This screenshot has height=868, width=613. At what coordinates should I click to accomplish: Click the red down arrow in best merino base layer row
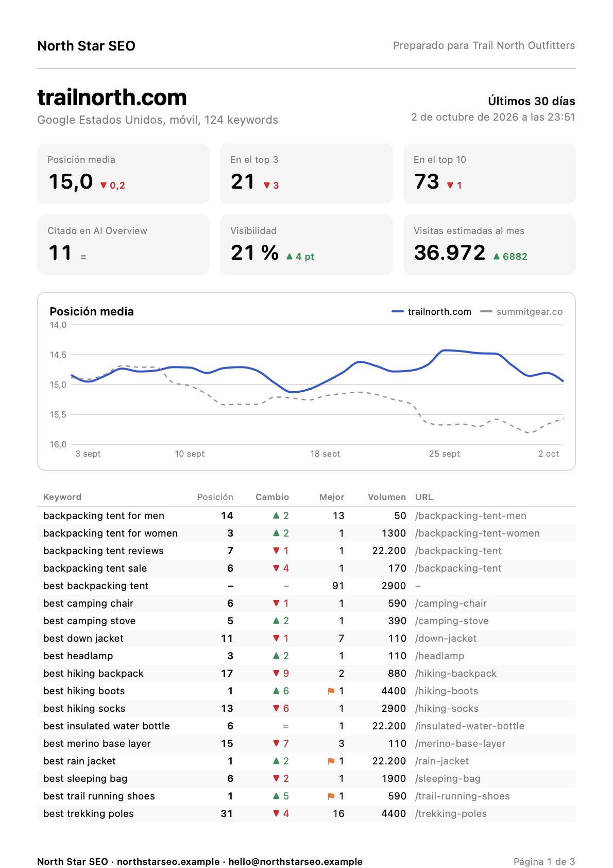276,744
